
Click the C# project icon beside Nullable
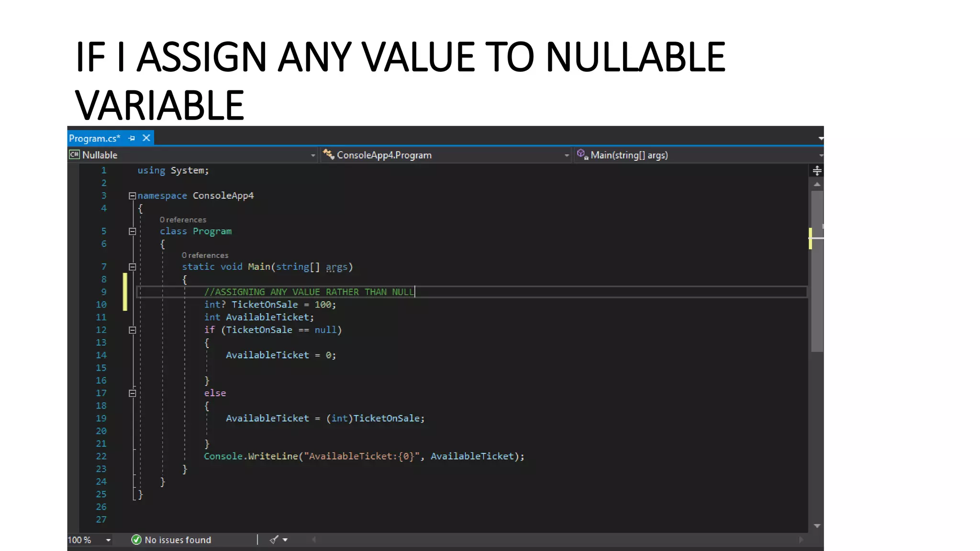74,154
